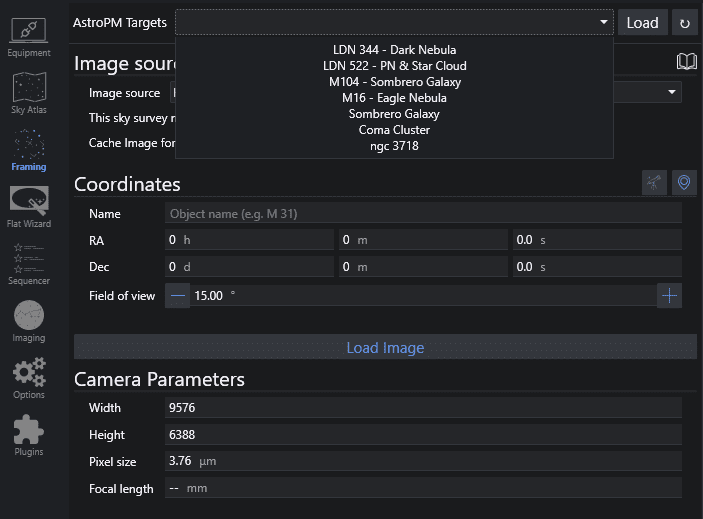
Task: Open the Plugins section
Action: [x=28, y=435]
